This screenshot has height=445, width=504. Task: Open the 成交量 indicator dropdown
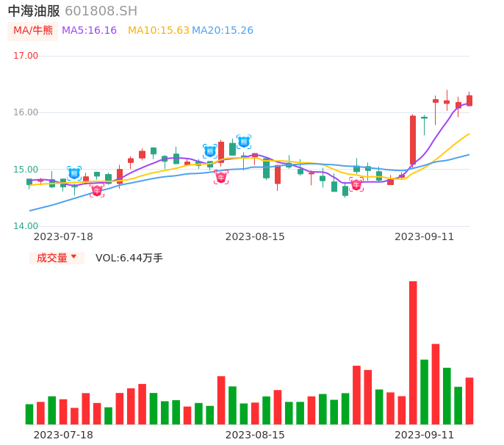[x=57, y=258]
